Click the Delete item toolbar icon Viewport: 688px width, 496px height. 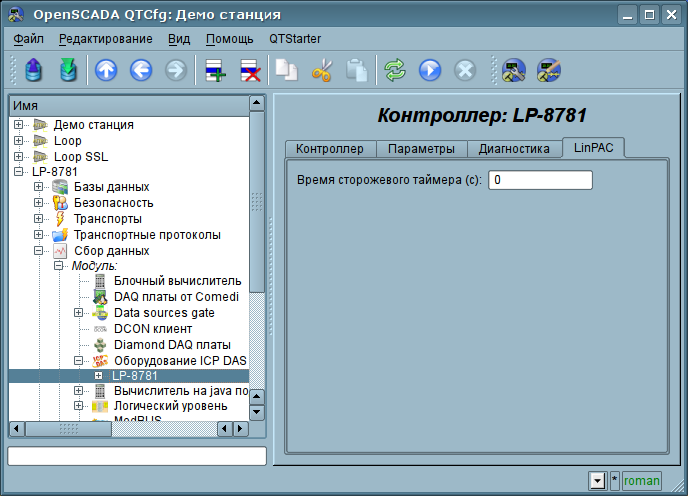[x=250, y=70]
